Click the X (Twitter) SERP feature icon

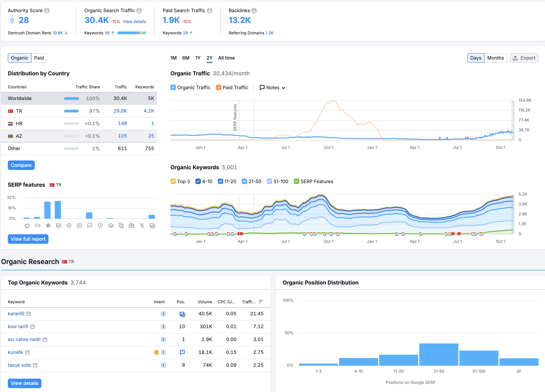142,225
